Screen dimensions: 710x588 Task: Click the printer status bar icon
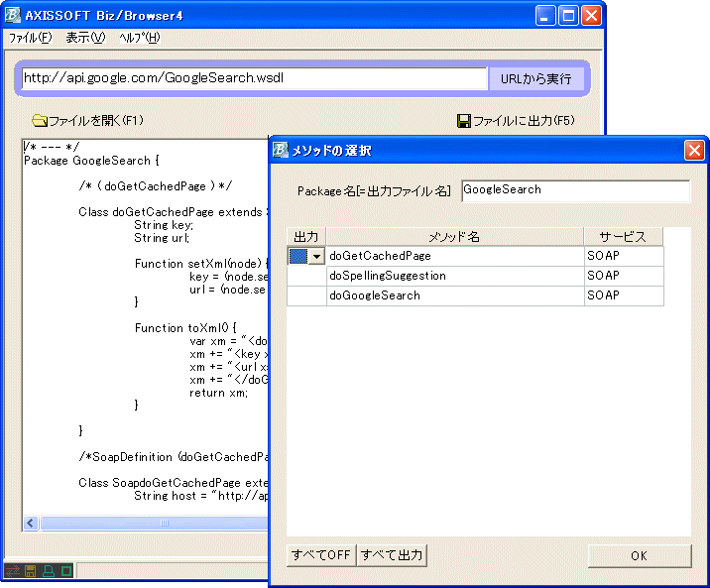coord(47,571)
